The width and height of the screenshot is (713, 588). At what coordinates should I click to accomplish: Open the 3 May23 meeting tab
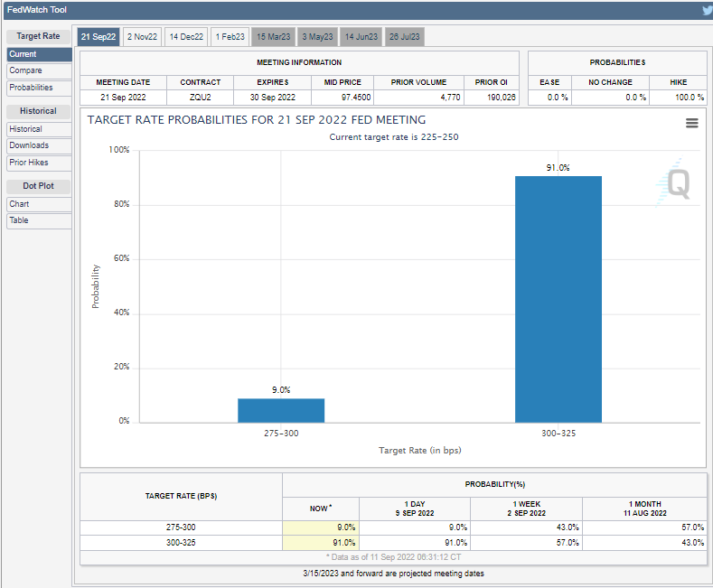pos(317,37)
